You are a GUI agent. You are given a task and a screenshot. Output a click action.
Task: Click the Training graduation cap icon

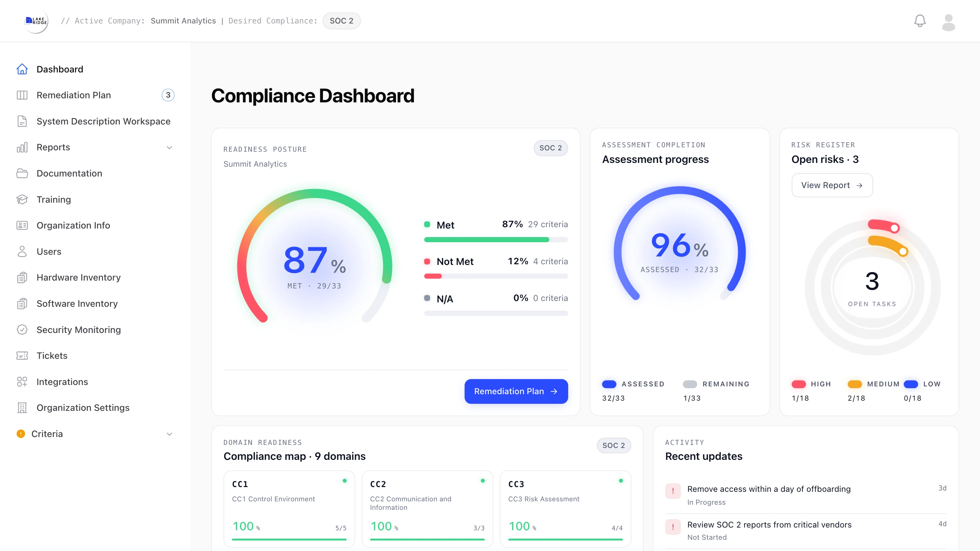22,200
